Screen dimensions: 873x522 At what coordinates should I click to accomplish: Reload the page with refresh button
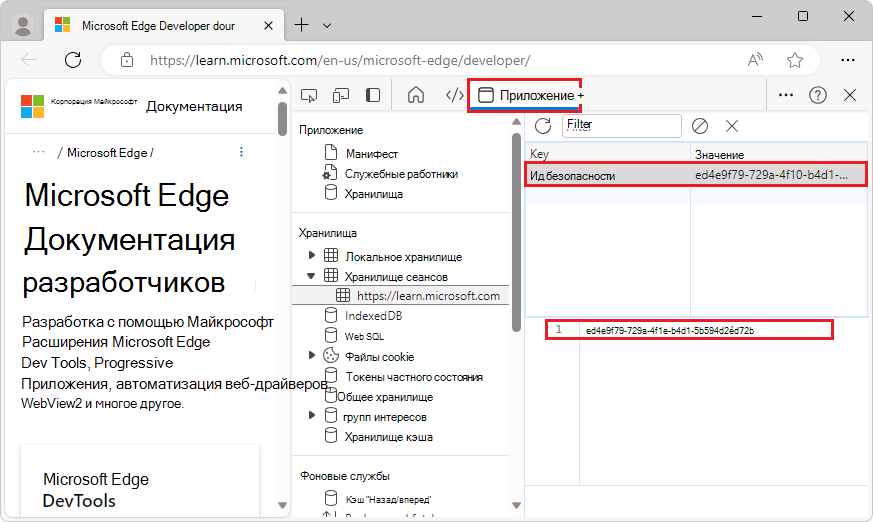click(73, 60)
